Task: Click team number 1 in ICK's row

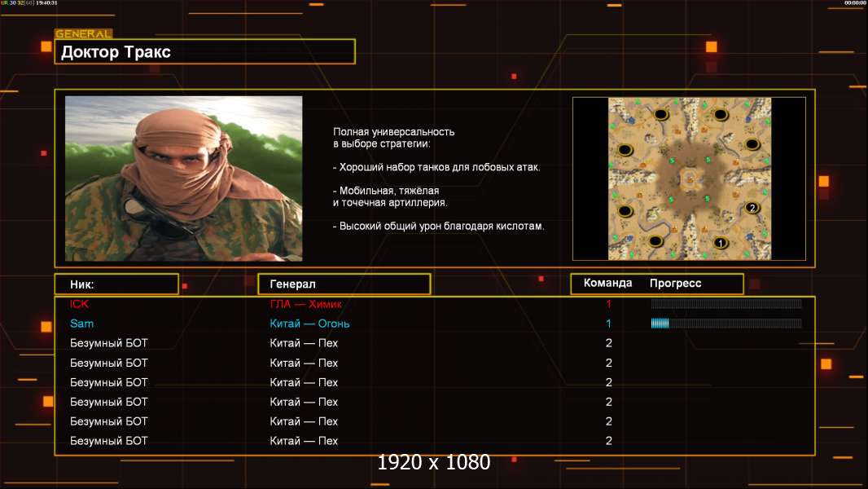Action: point(608,304)
